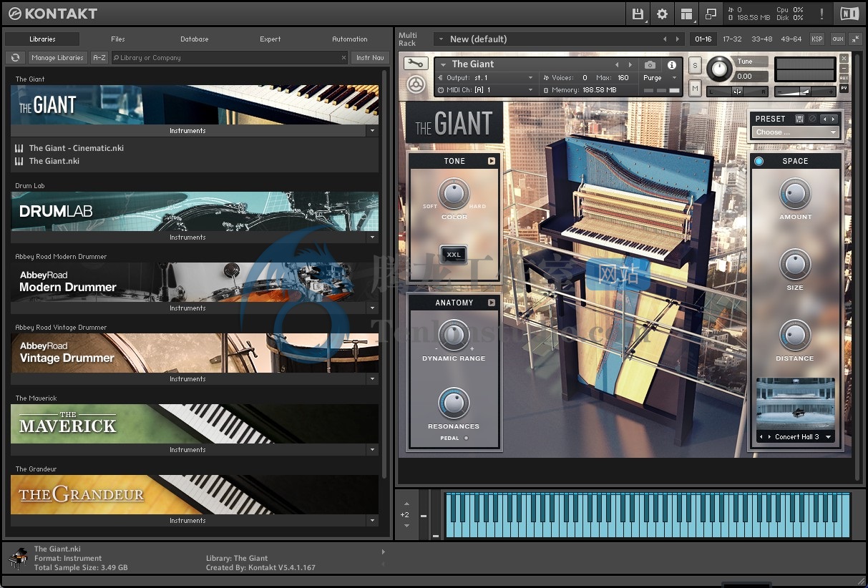Go to previous multi rack preset
The image size is (868, 588).
(665, 39)
